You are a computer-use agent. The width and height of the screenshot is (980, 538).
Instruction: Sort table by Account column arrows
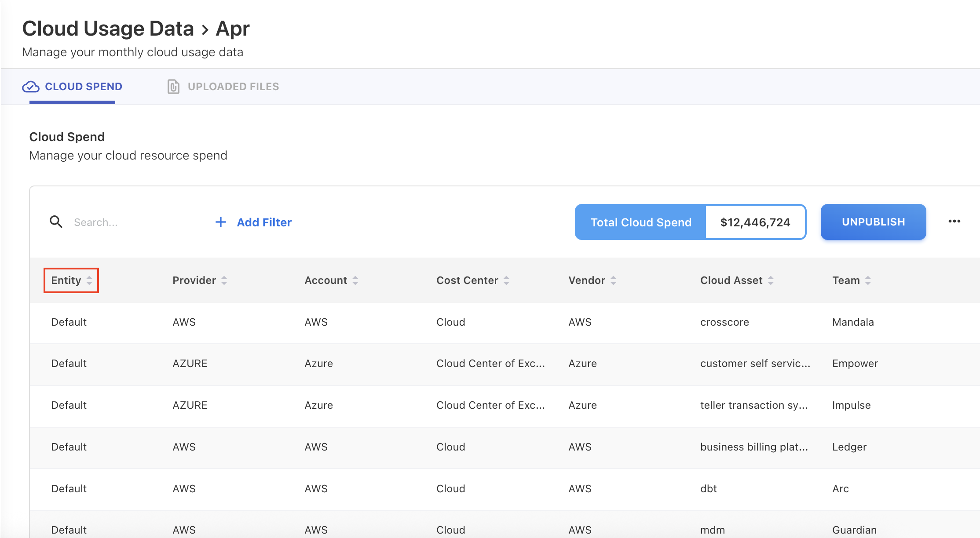[355, 280]
